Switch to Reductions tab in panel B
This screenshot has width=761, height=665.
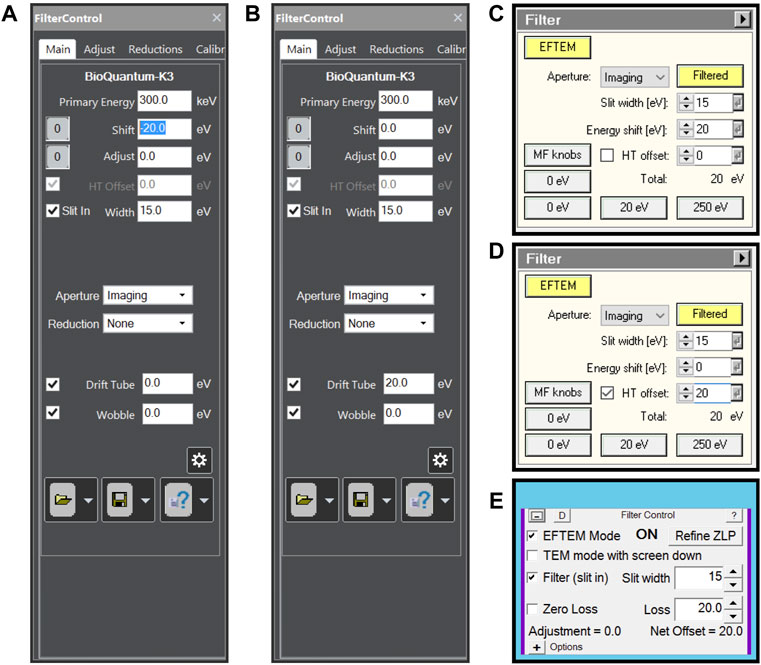397,50
